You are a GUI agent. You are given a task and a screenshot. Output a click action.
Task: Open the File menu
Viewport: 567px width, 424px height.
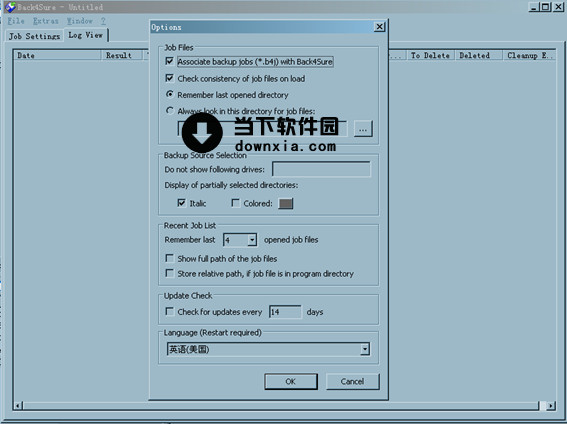(16, 21)
